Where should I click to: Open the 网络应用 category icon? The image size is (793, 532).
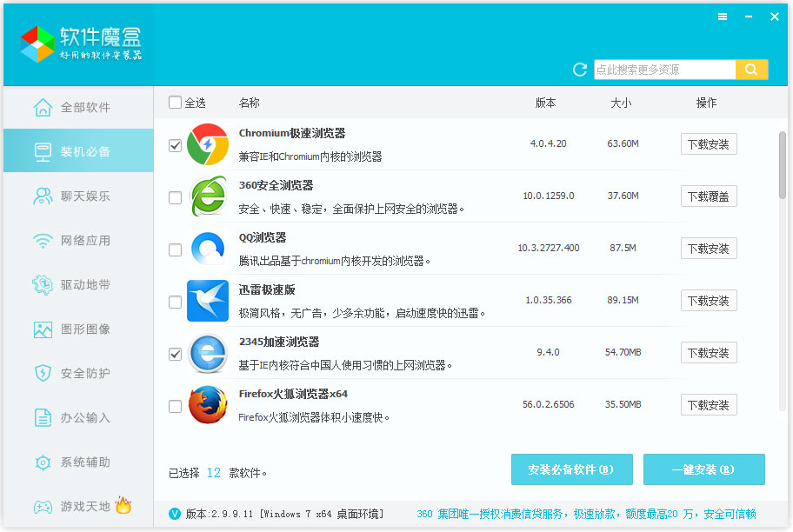[42, 241]
